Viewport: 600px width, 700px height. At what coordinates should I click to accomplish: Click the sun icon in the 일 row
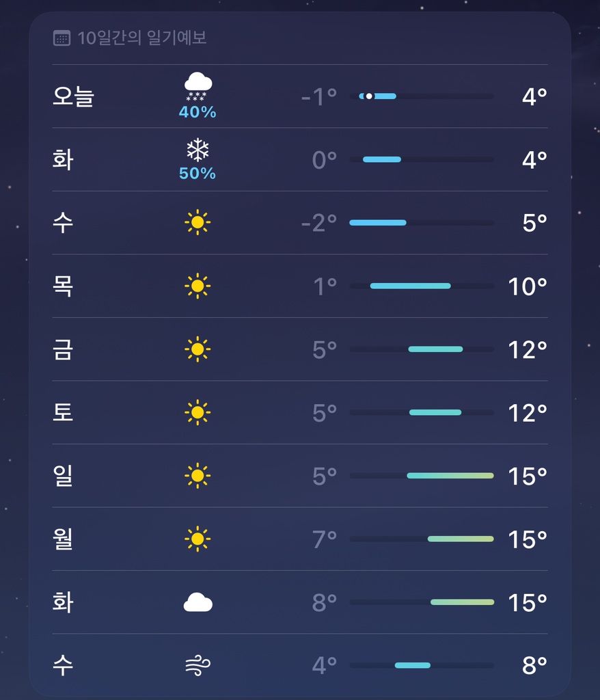coord(197,476)
